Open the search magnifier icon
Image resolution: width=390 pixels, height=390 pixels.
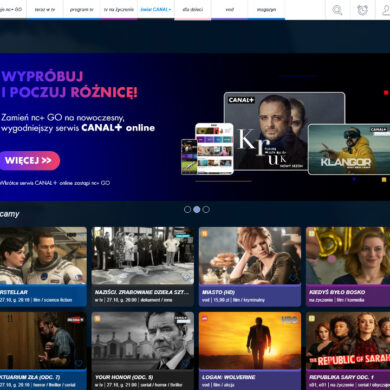coord(337,10)
